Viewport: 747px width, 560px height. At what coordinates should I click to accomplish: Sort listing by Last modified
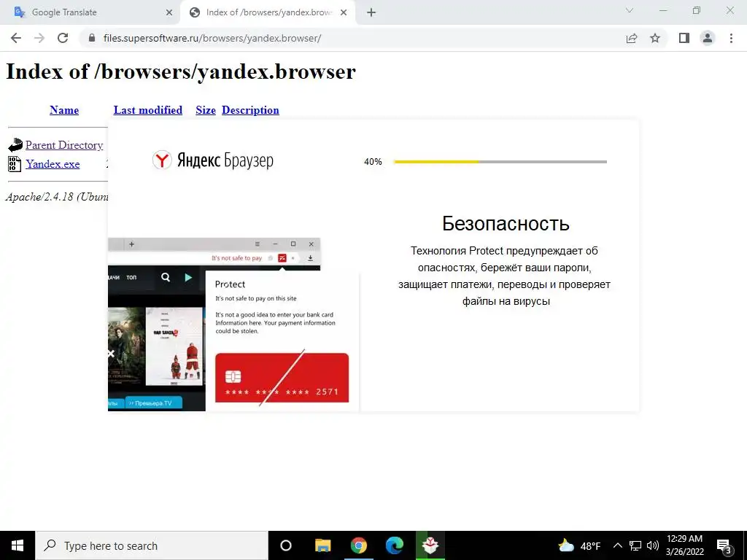tap(147, 110)
